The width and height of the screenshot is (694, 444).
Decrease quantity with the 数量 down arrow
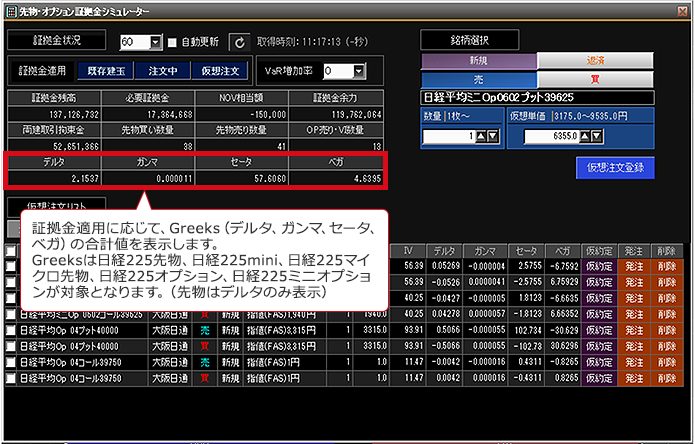tap(492, 136)
